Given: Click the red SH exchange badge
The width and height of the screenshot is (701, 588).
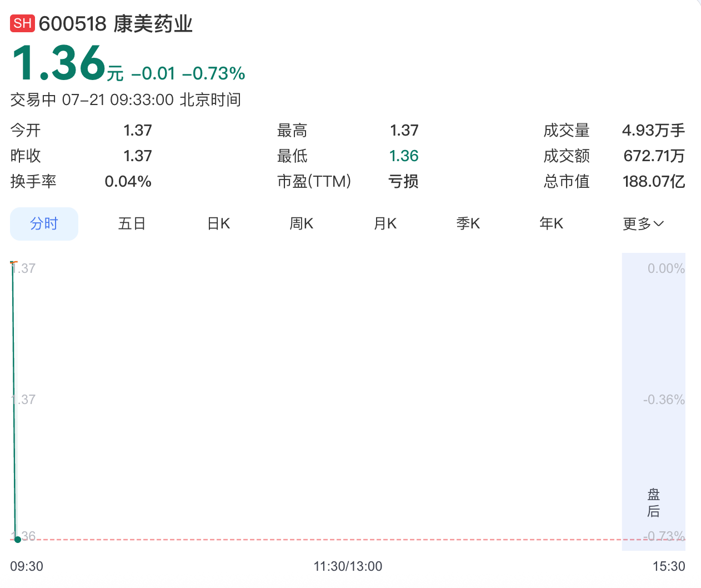Looking at the screenshot, I should 23,23.
